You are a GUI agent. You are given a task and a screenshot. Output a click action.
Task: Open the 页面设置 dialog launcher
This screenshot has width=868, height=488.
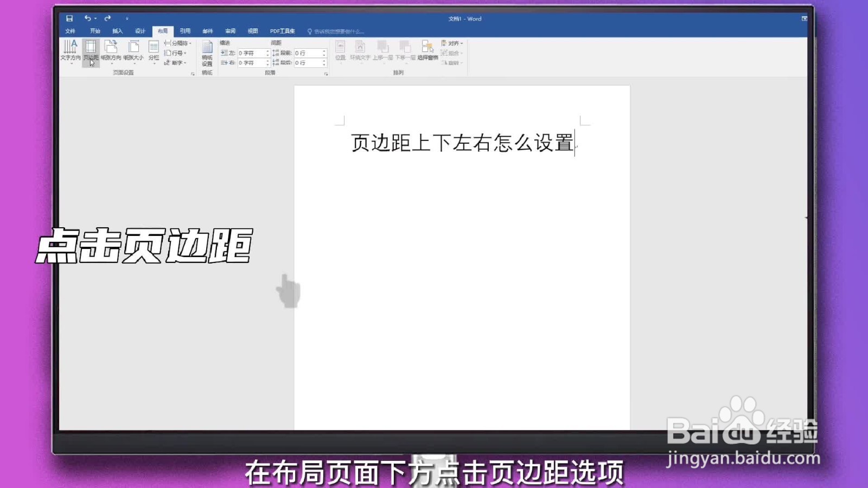coord(192,73)
